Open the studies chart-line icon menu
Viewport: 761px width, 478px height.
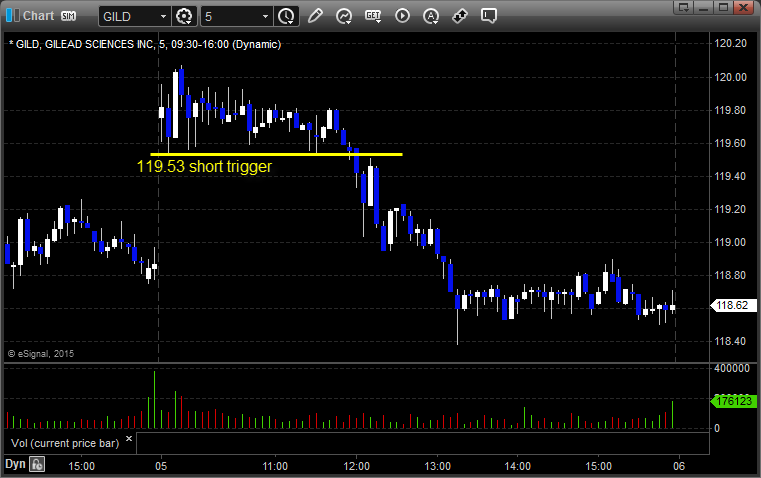coord(344,16)
